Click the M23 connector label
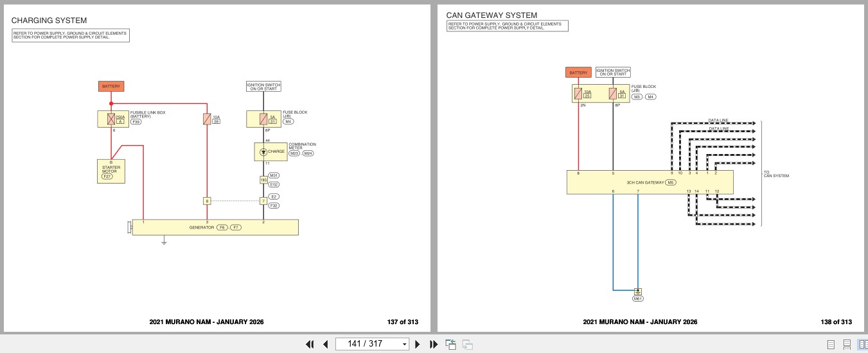Image resolution: width=868 pixels, height=353 pixels. [x=294, y=153]
